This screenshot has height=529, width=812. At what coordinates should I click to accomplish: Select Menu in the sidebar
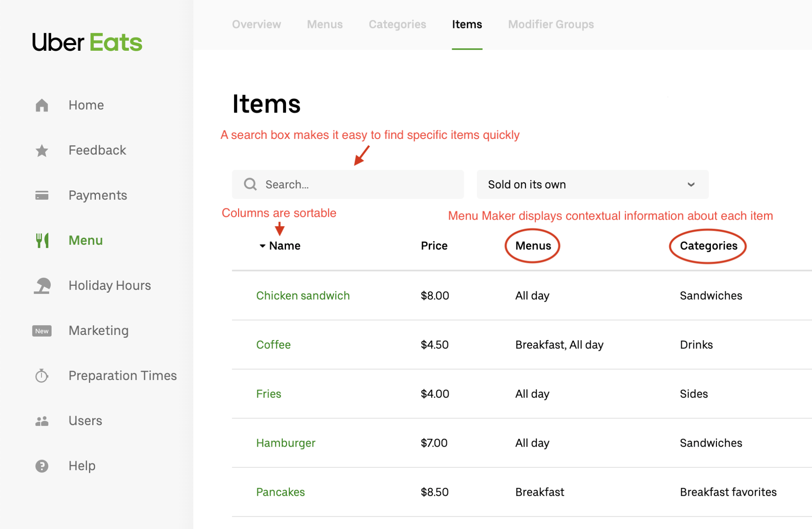[x=85, y=240]
